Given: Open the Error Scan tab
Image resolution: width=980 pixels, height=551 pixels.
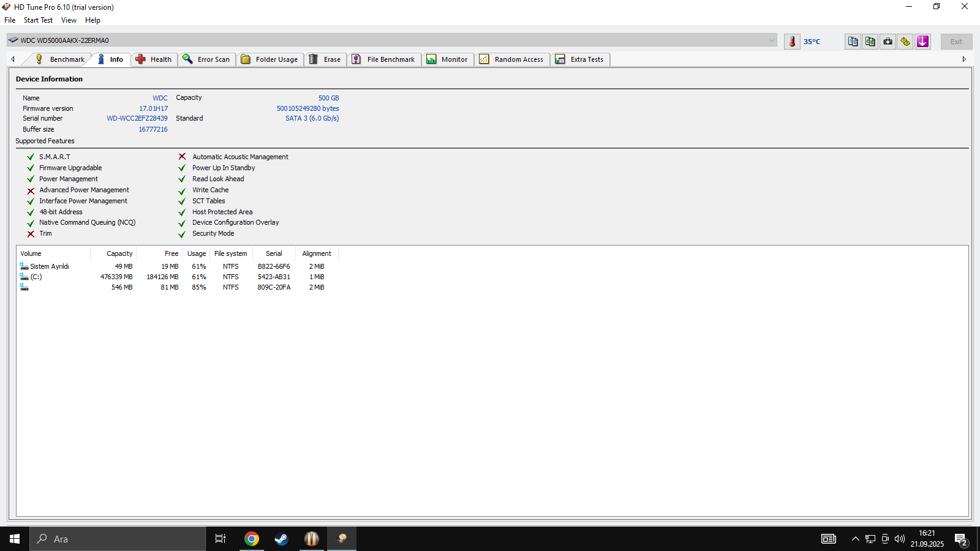Looking at the screenshot, I should 206,59.
